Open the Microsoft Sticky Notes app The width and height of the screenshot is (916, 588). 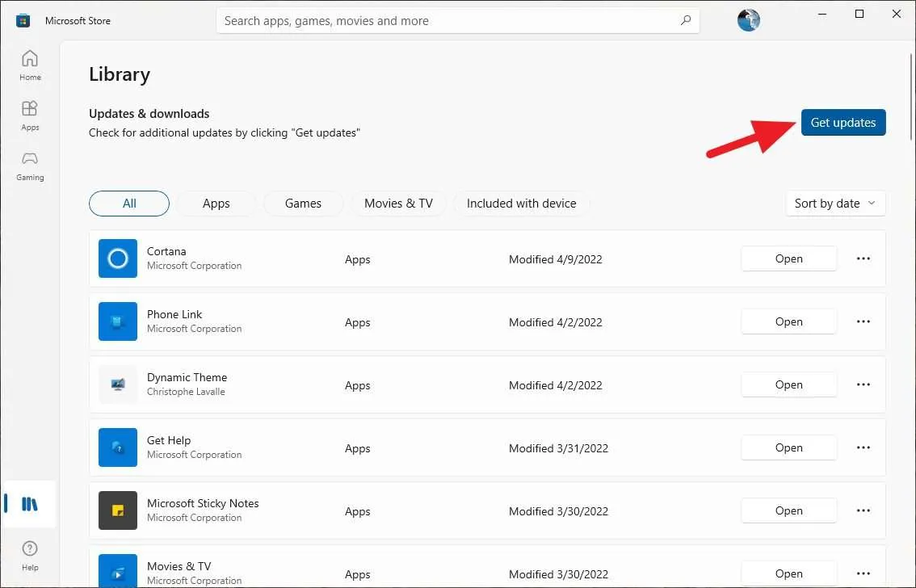pyautogui.click(x=788, y=511)
